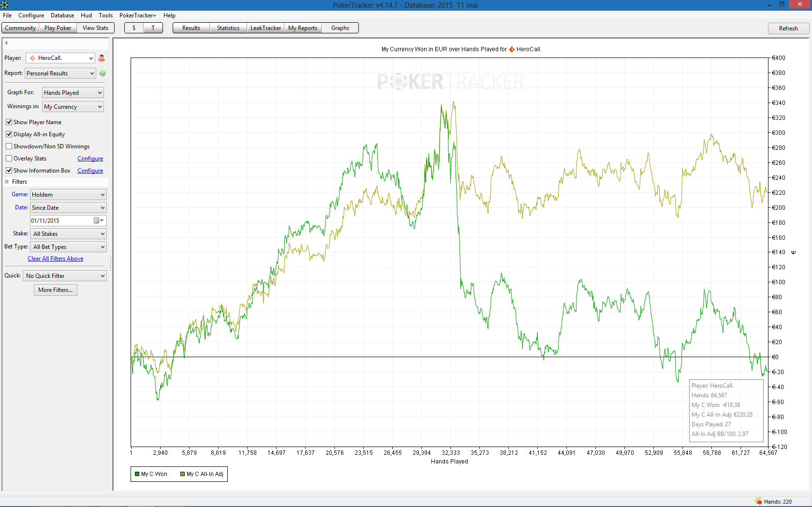Open the Player dropdown showing HeroCall
This screenshot has height=507, width=812.
60,58
